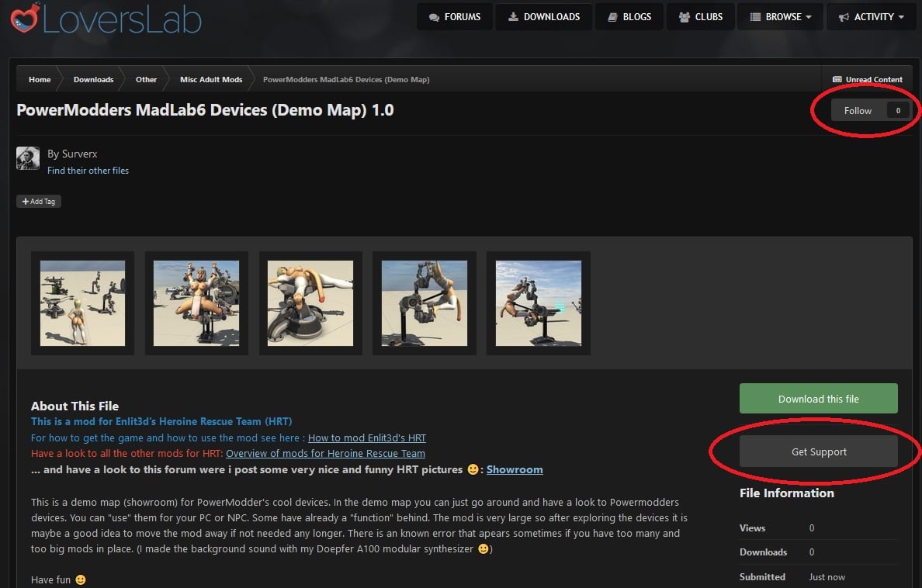Open Surverx's avatar
This screenshot has height=588, width=922.
pos(28,158)
